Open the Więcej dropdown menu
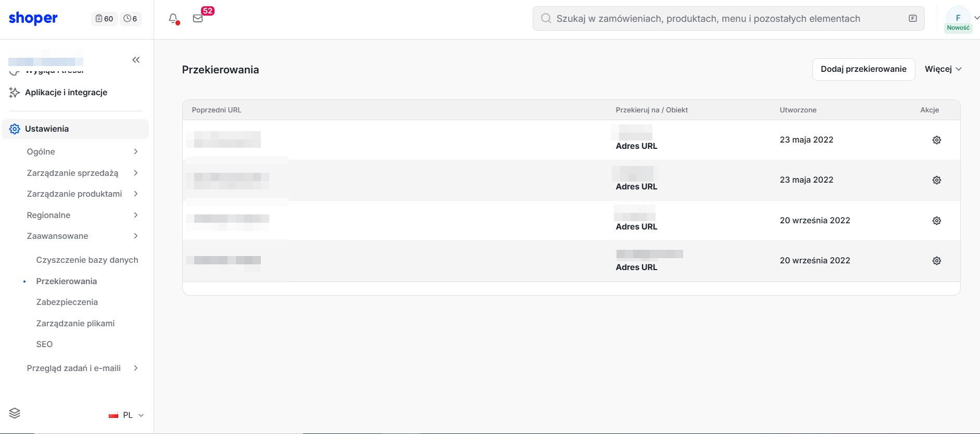The width and height of the screenshot is (980, 434). click(943, 69)
